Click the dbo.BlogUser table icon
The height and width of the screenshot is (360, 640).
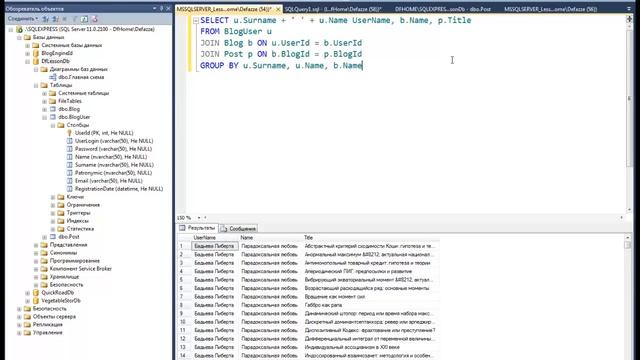click(x=53, y=117)
